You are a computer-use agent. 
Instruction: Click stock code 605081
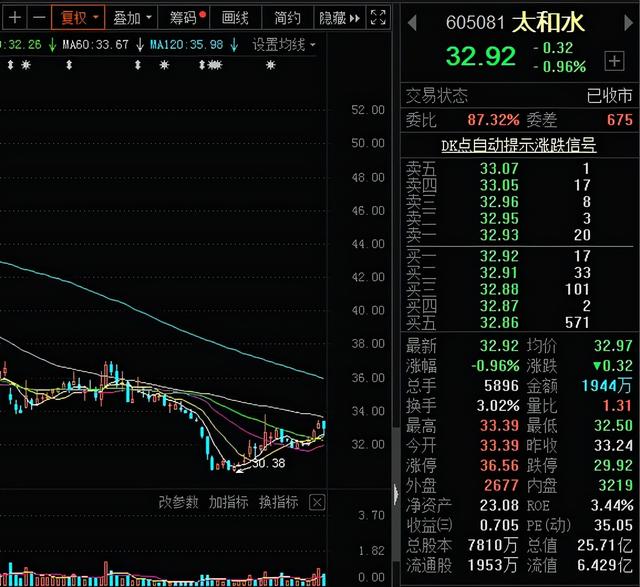(475, 23)
